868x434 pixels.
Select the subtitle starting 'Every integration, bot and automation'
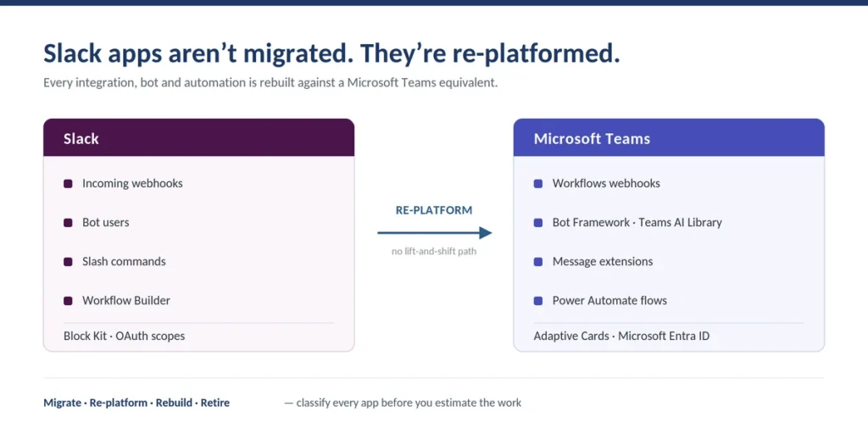[x=270, y=84]
